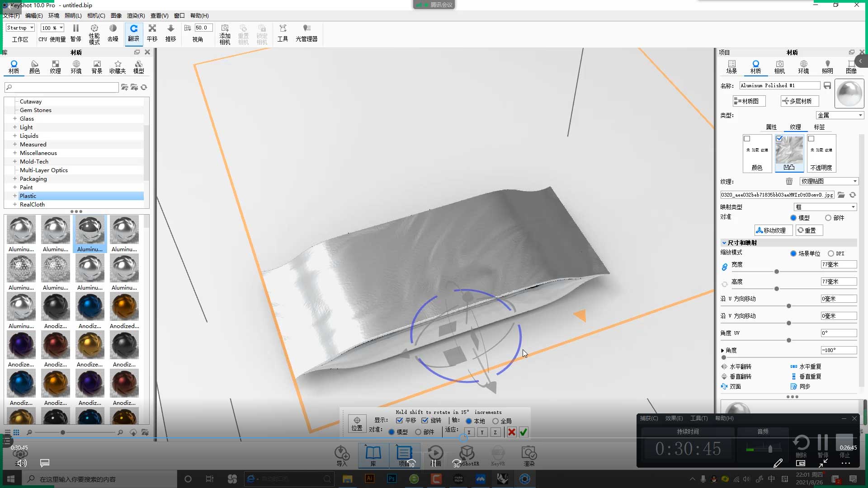Open the 类型 material type dropdown
This screenshot has height=488, width=868.
click(840, 115)
